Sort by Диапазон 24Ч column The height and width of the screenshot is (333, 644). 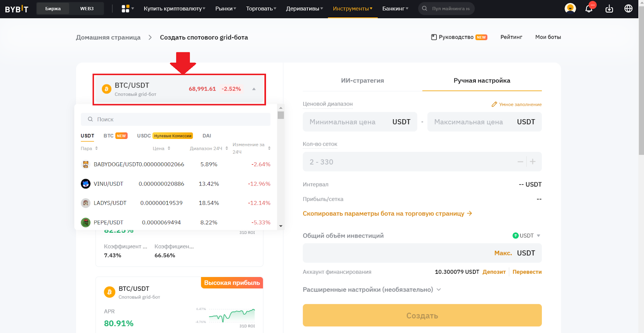(209, 149)
